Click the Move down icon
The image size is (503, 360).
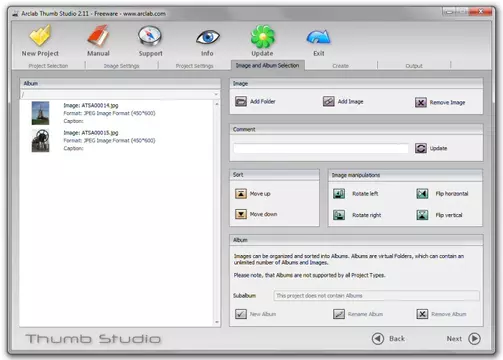click(241, 214)
